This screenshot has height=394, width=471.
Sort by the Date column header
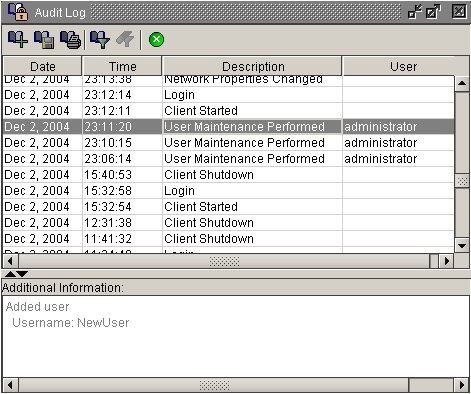coord(42,66)
